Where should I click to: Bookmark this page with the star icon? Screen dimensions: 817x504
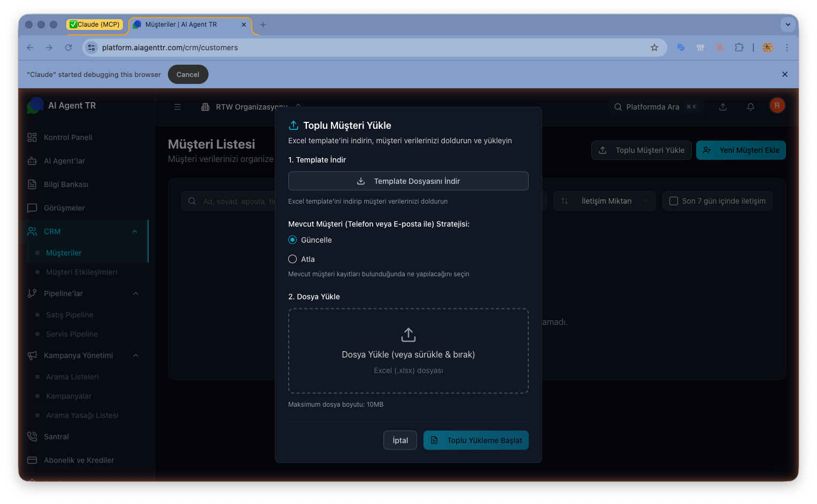click(654, 48)
